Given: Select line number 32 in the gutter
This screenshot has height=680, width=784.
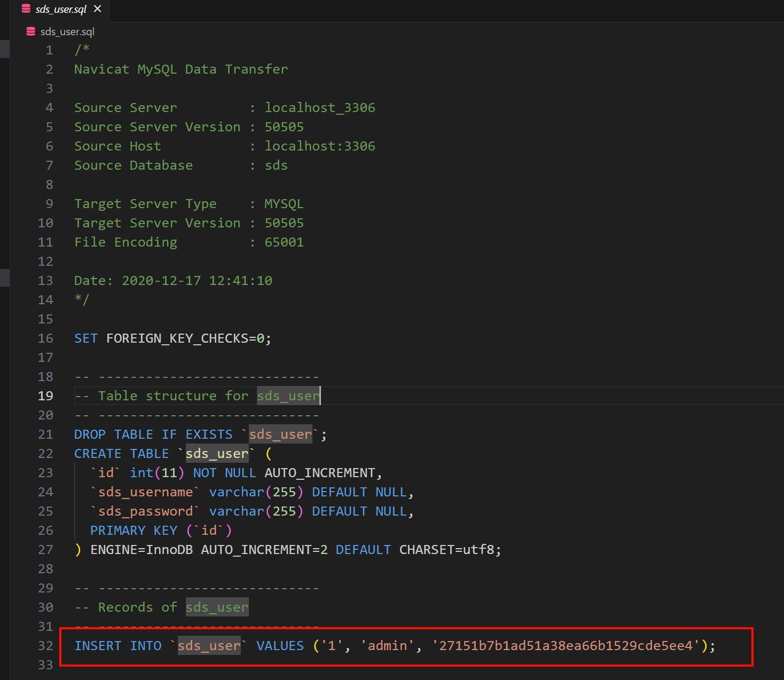Looking at the screenshot, I should (45, 646).
